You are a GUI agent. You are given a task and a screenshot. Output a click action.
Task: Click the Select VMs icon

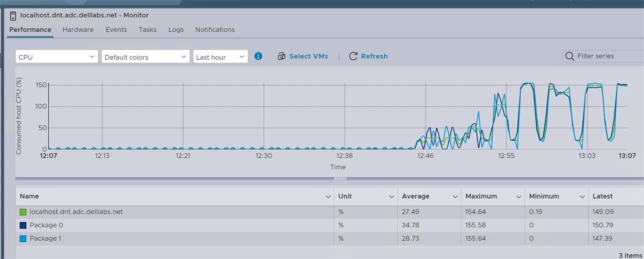282,56
